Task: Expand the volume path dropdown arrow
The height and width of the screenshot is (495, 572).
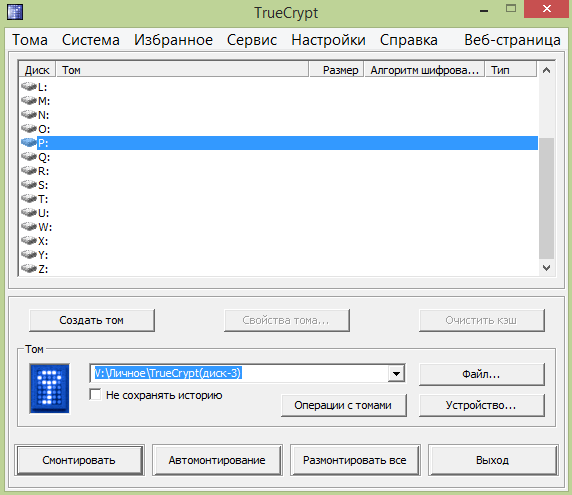Action: [x=396, y=373]
